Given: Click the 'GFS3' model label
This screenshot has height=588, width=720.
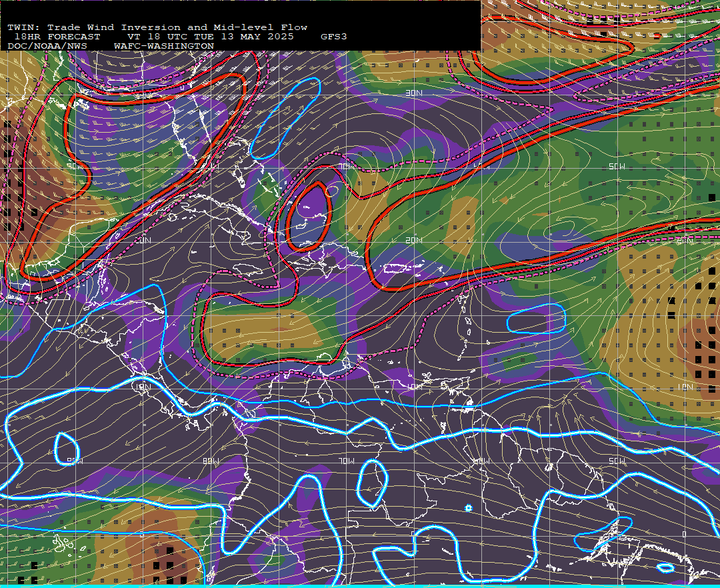Looking at the screenshot, I should [x=334, y=37].
